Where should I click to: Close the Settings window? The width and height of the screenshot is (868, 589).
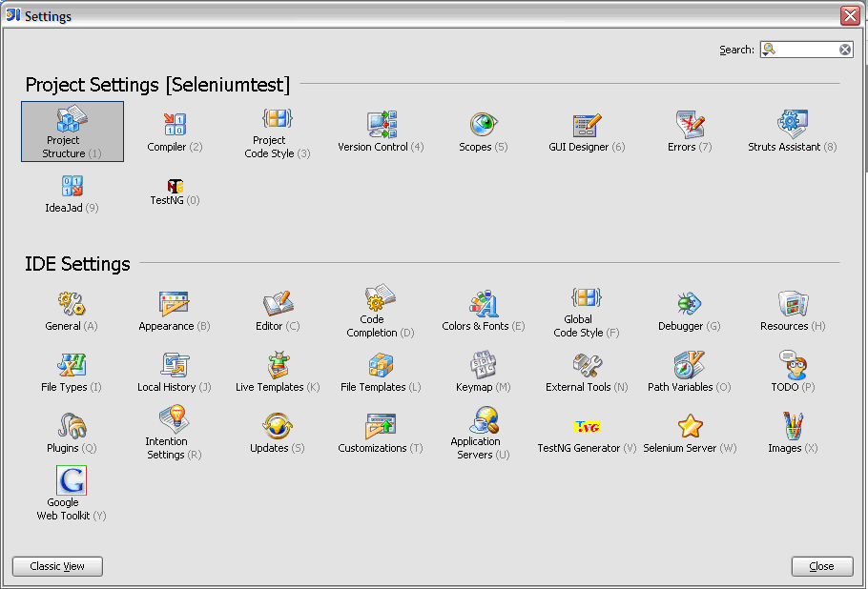click(850, 15)
